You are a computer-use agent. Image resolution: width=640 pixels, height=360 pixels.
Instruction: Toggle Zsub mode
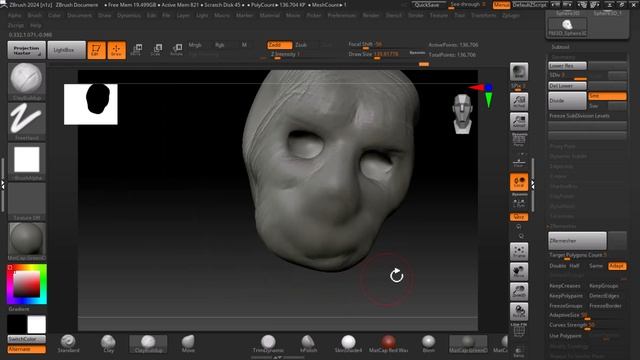[x=301, y=45]
